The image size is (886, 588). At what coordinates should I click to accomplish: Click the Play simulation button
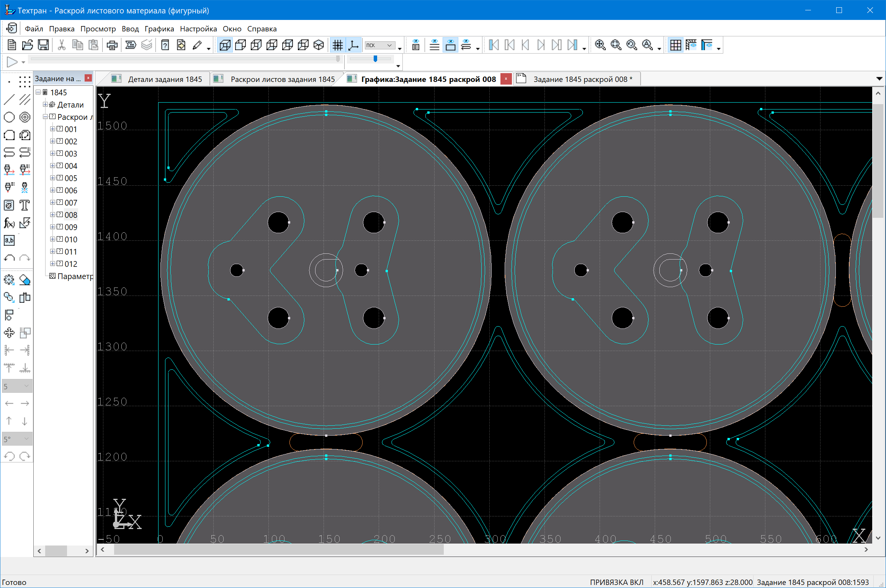point(12,62)
